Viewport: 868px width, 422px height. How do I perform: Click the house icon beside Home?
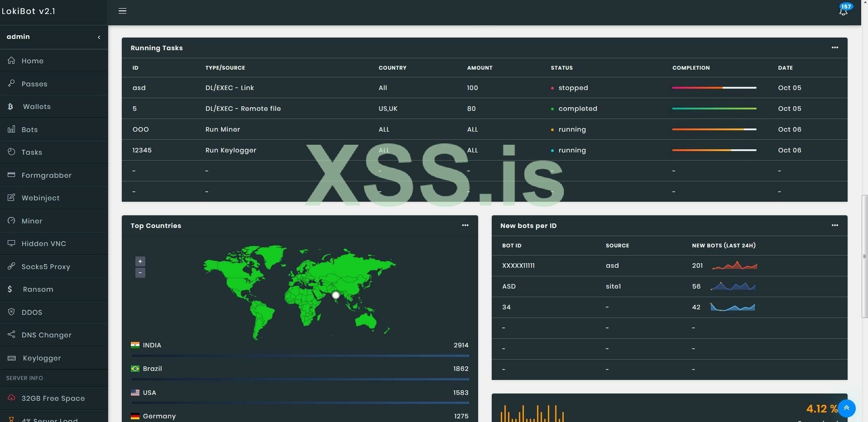11,61
